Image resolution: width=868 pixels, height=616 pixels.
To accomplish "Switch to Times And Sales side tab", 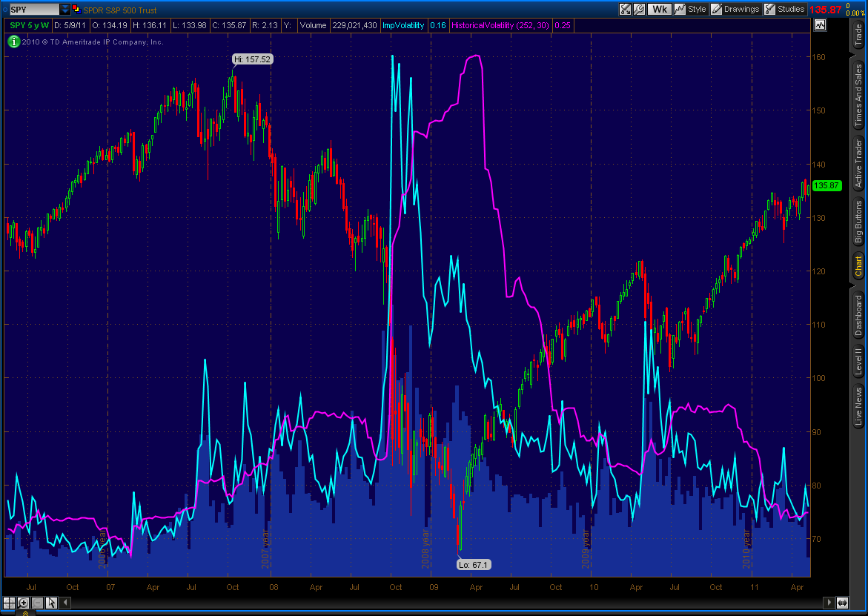I will [x=858, y=95].
